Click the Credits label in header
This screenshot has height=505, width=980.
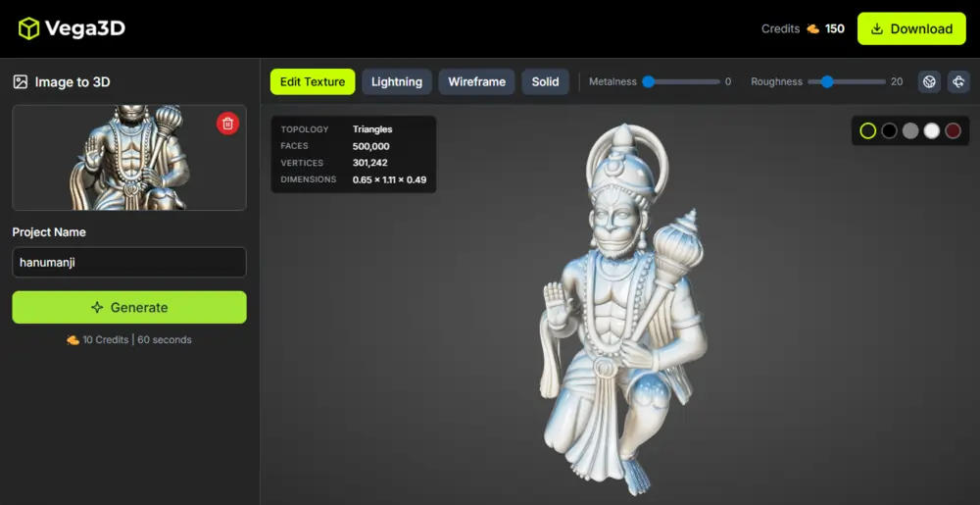[x=781, y=28]
